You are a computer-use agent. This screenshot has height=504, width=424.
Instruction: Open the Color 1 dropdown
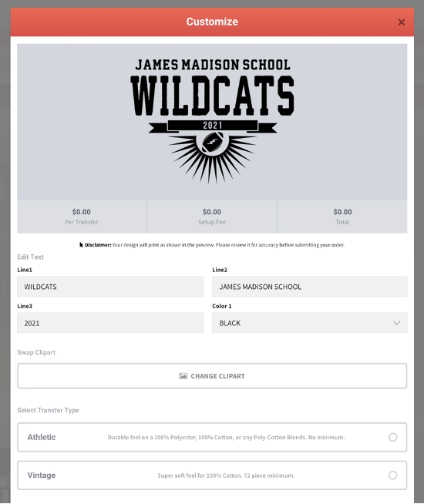[310, 323]
